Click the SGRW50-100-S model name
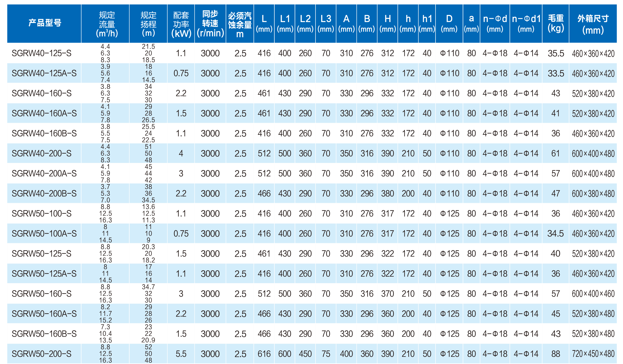 (41, 214)
